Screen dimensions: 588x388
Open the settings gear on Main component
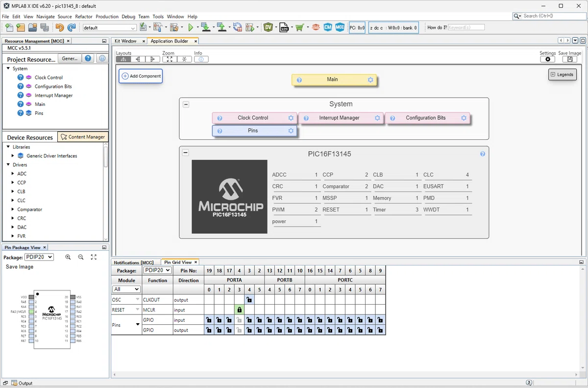(370, 80)
